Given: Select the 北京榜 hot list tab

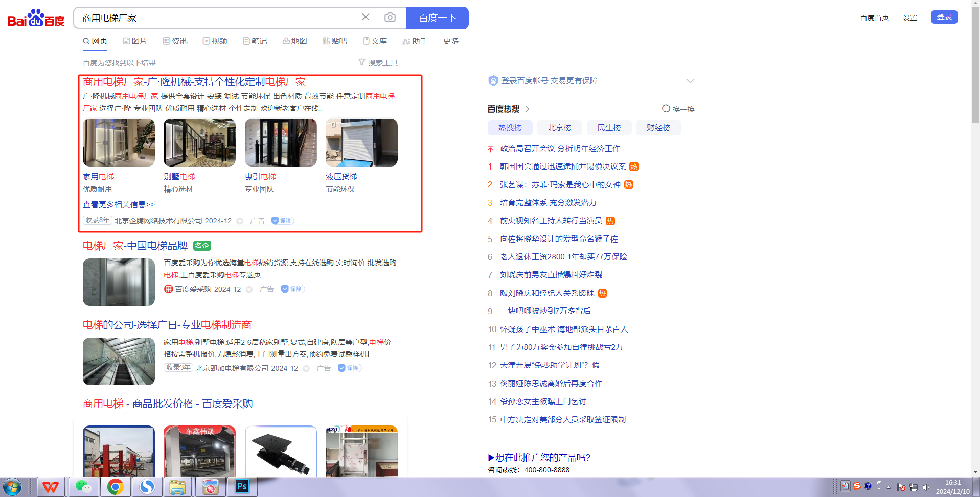Looking at the screenshot, I should (559, 128).
